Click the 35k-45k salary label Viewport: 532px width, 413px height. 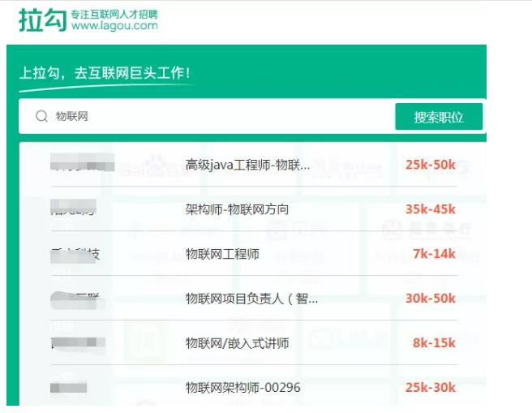[431, 209]
